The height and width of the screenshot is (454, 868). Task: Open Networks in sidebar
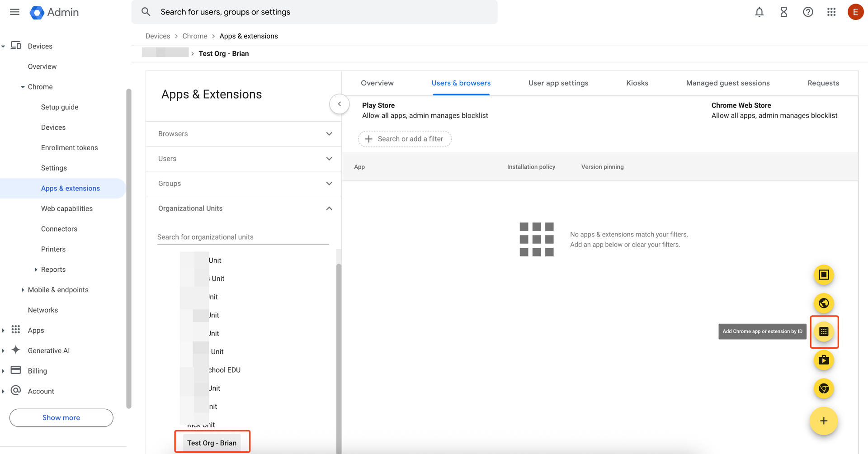click(43, 310)
